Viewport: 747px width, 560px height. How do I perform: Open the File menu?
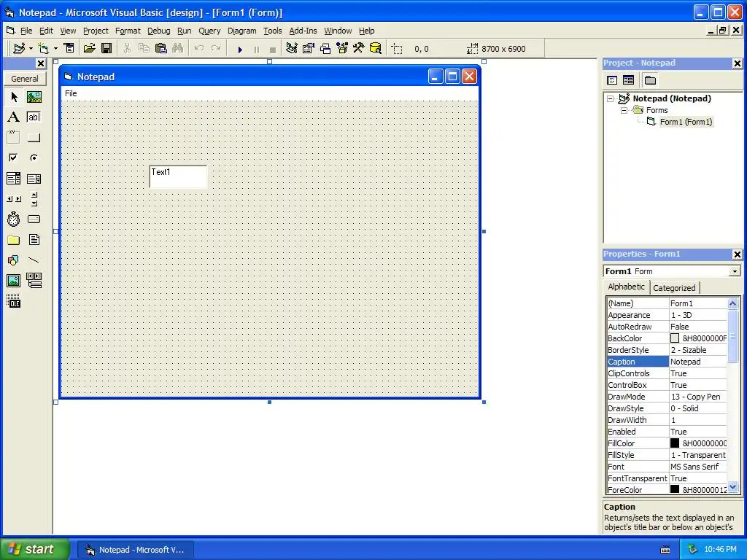[x=26, y=31]
